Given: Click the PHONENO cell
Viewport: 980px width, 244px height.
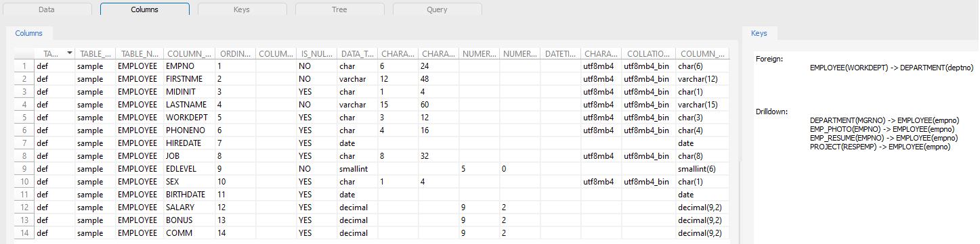Looking at the screenshot, I should point(189,130).
